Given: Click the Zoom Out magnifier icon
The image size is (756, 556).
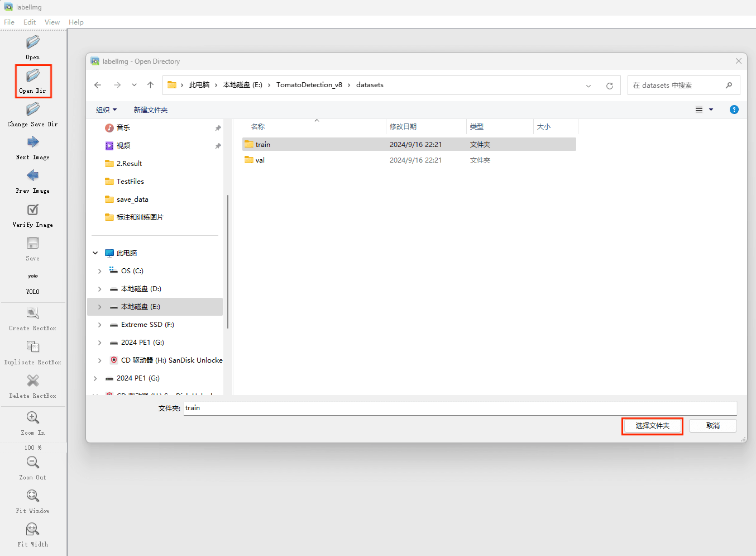Looking at the screenshot, I should [33, 462].
